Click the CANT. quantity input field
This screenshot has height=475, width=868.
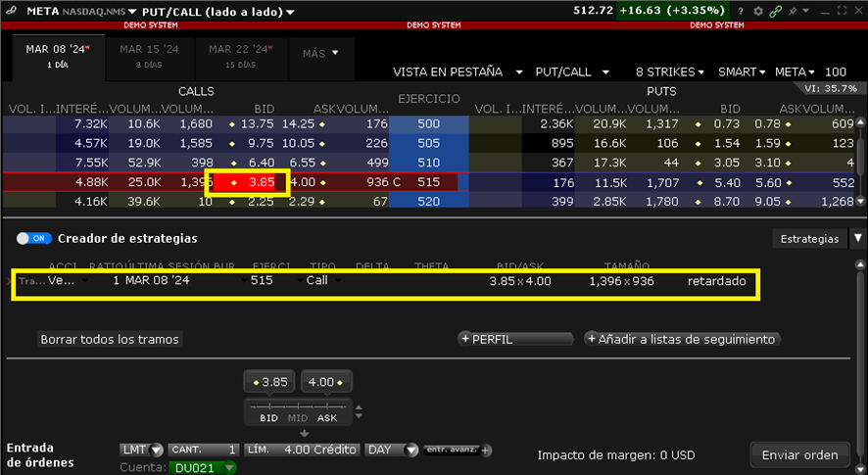[204, 451]
